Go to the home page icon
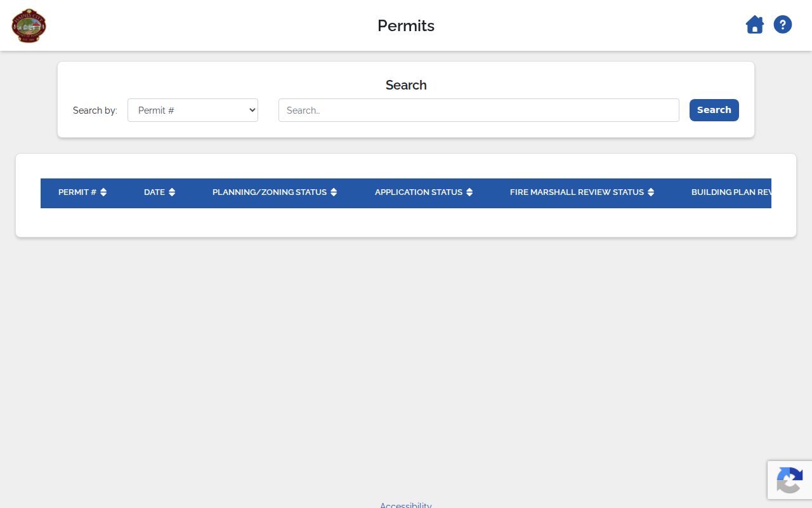Viewport: 812px width, 508px height. click(x=754, y=25)
